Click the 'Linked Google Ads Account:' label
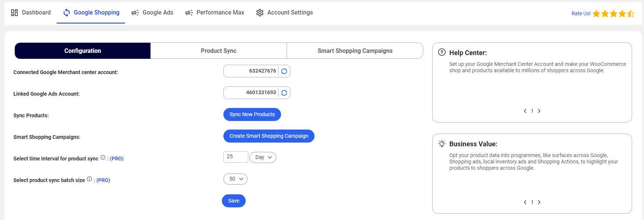 47,94
